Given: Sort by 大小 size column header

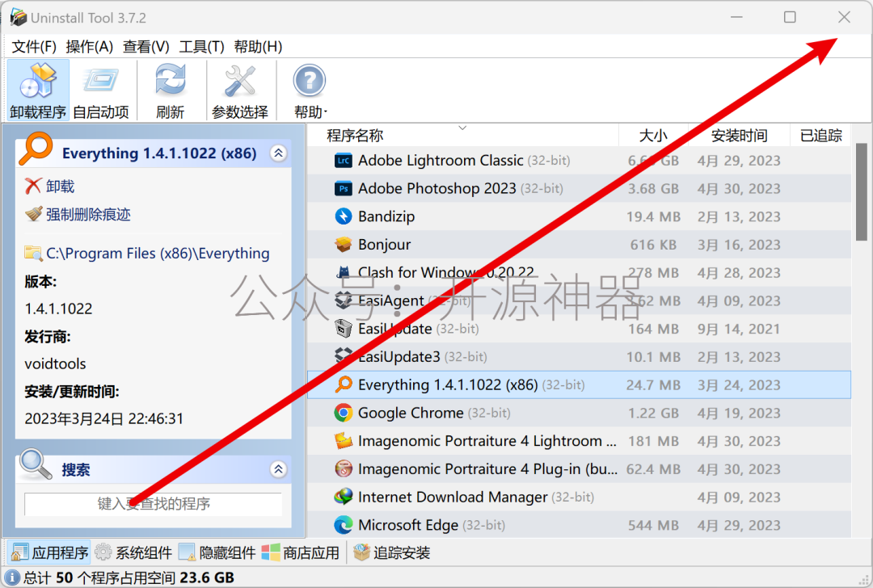Looking at the screenshot, I should point(653,135).
